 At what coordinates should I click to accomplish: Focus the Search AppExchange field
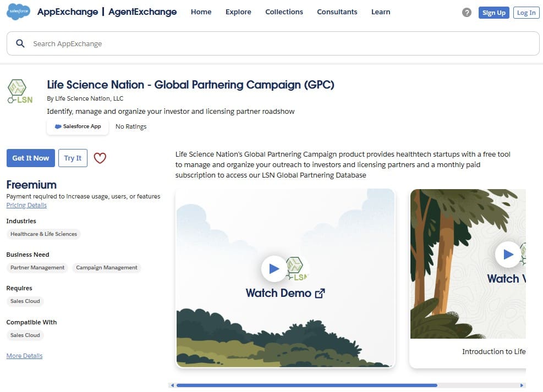pos(273,43)
